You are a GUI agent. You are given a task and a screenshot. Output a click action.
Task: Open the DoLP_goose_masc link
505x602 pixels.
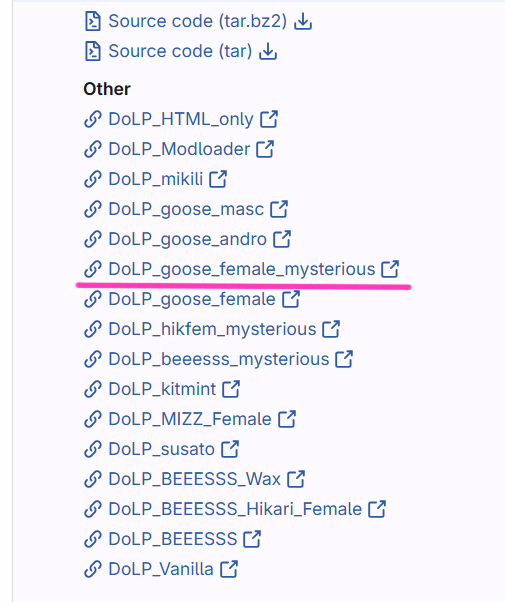[x=186, y=209]
